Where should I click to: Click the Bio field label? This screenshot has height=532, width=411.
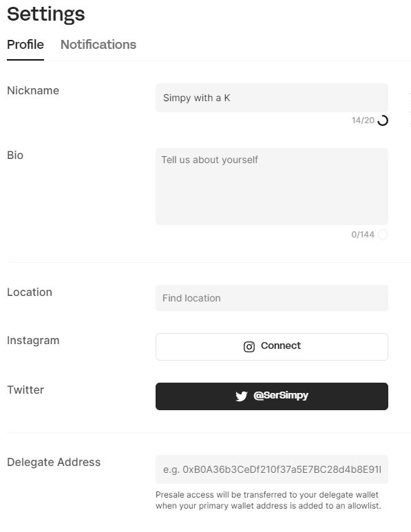[x=15, y=155]
